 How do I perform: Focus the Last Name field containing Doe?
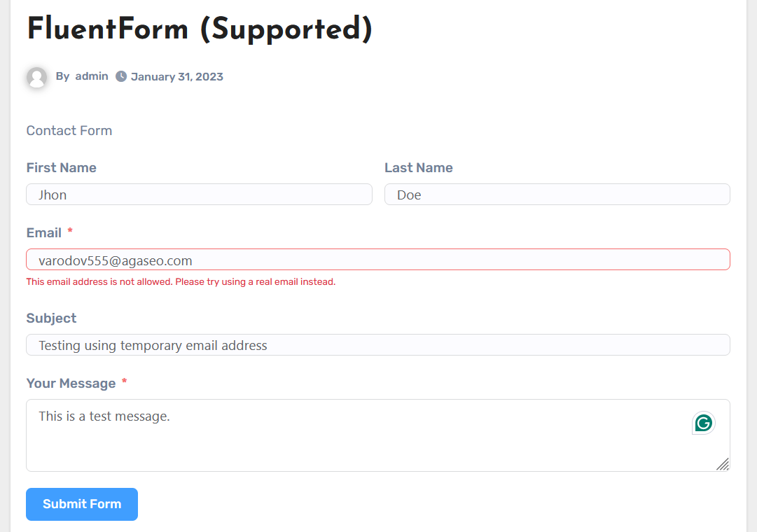(557, 195)
